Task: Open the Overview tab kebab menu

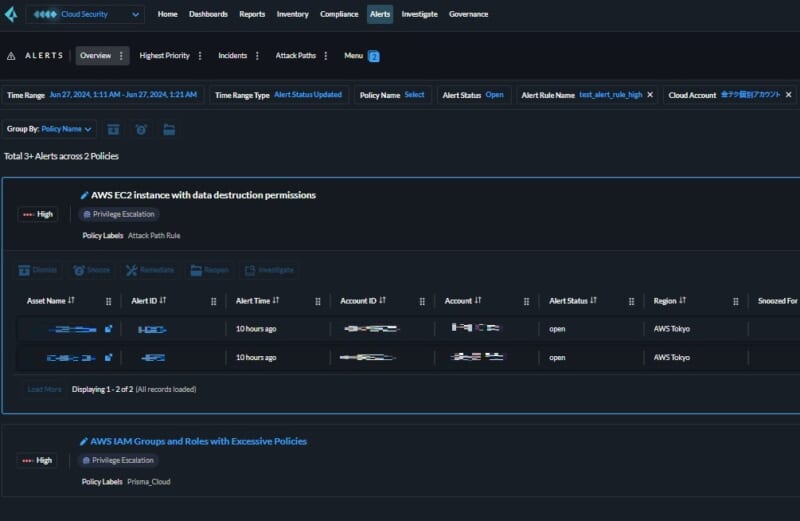Action: pos(122,56)
